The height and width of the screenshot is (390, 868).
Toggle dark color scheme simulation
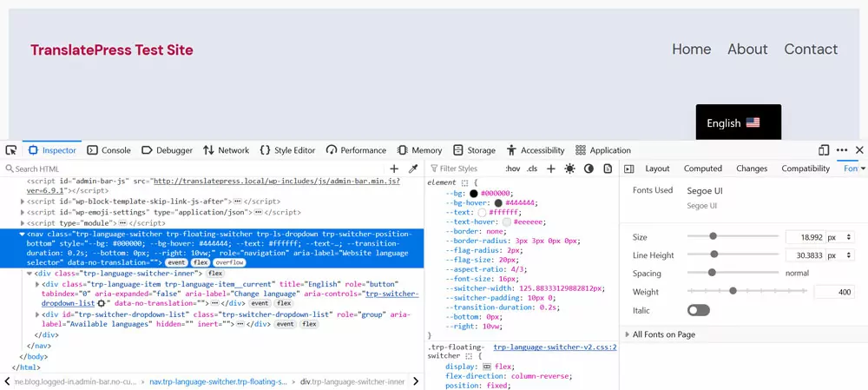pyautogui.click(x=589, y=169)
